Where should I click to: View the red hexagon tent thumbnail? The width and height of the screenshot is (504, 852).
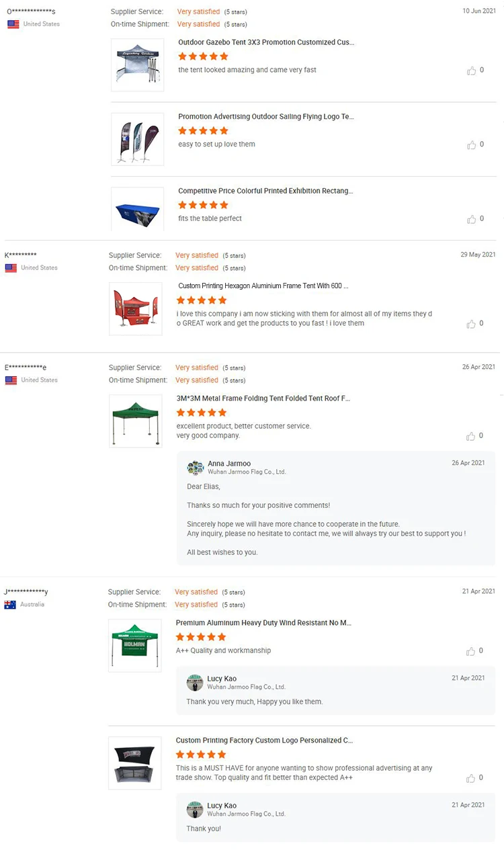pyautogui.click(x=136, y=309)
